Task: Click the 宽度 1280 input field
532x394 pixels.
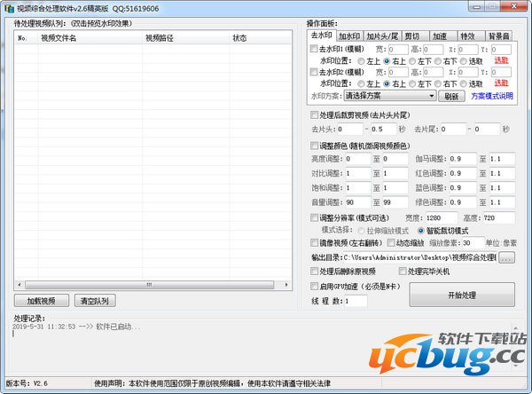Action: coord(441,217)
